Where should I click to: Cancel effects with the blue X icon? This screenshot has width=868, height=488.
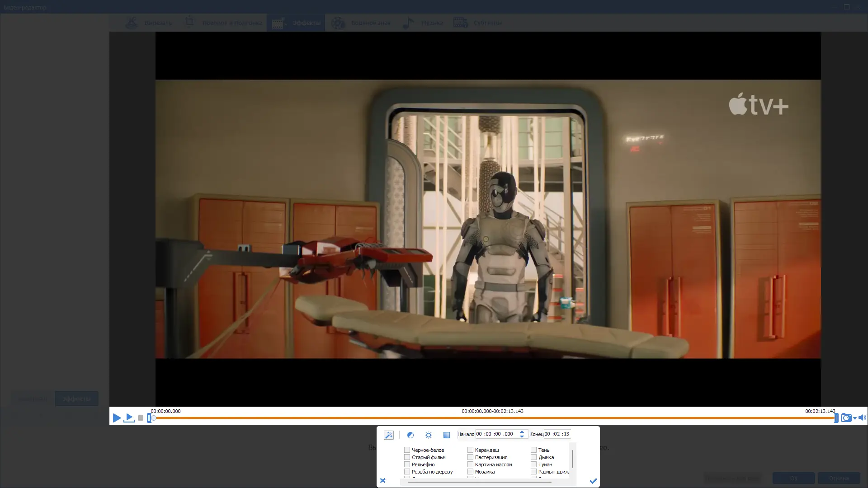382,481
